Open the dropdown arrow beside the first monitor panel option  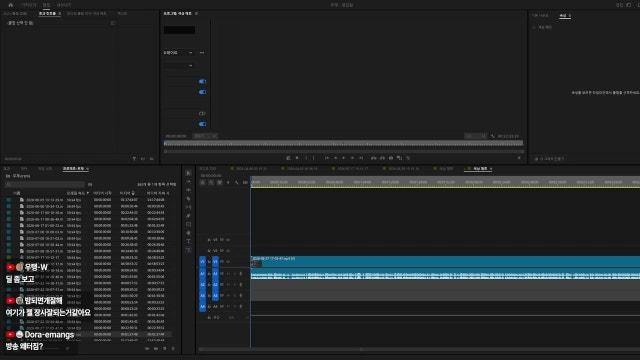pyautogui.click(x=190, y=53)
